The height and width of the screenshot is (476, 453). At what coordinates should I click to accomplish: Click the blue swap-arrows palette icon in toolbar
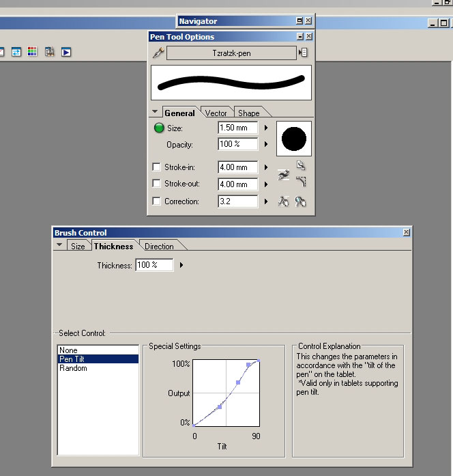(x=16, y=52)
